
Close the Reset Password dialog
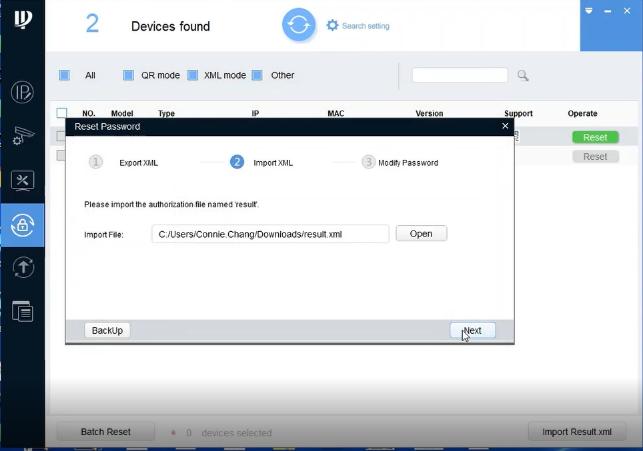[505, 127]
